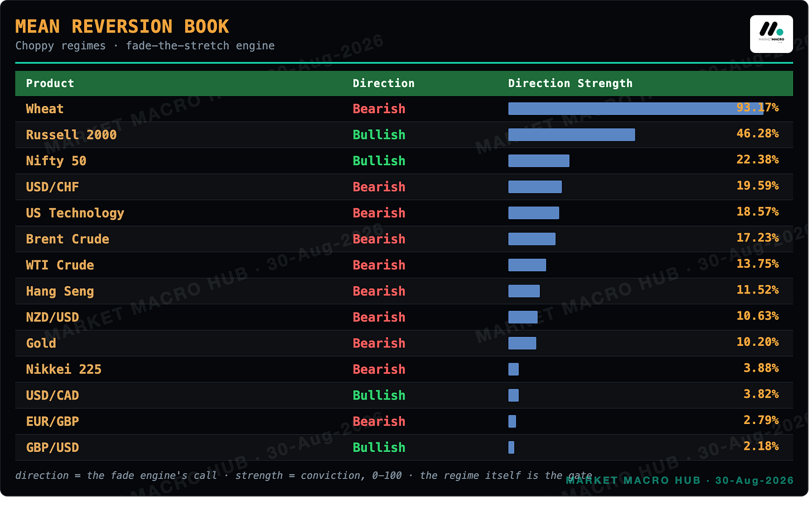Click the US Technology strength bar

534,213
